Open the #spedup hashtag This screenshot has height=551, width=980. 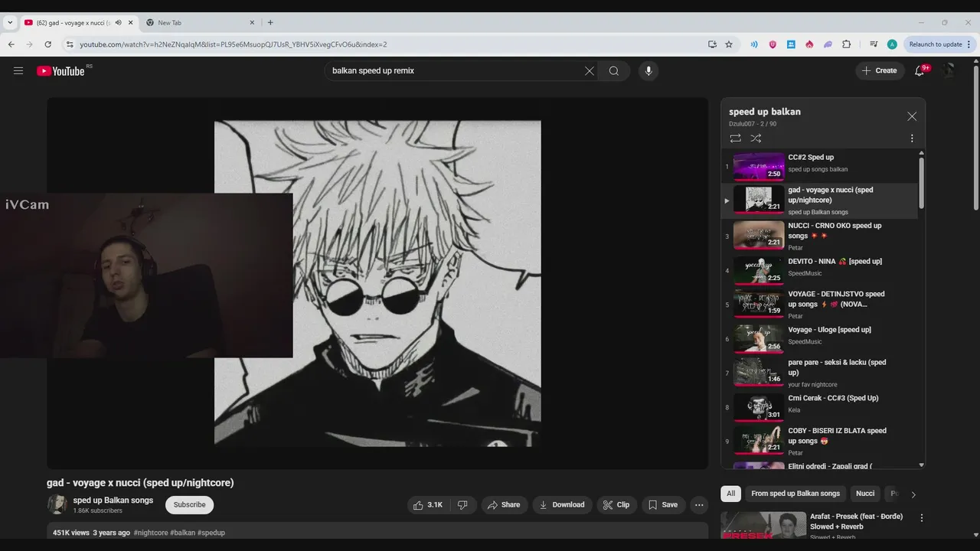coord(211,533)
